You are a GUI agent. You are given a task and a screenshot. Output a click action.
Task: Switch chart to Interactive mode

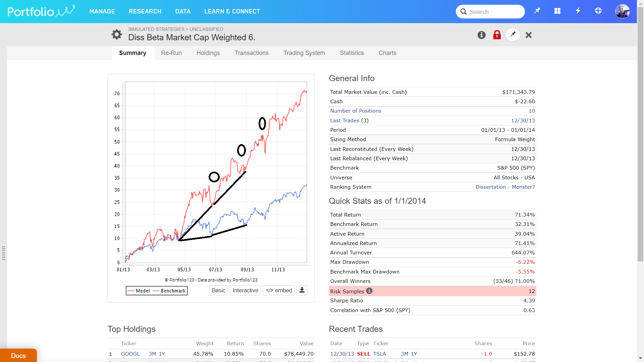tap(245, 290)
